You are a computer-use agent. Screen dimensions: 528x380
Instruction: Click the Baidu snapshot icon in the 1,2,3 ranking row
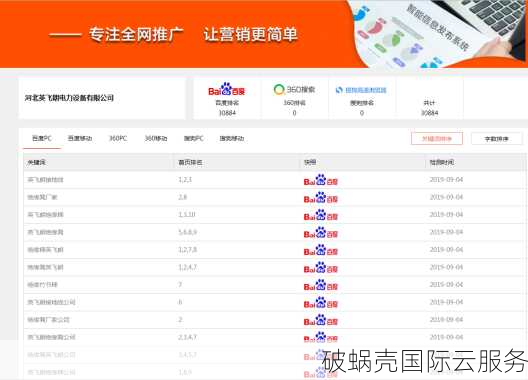[321, 180]
